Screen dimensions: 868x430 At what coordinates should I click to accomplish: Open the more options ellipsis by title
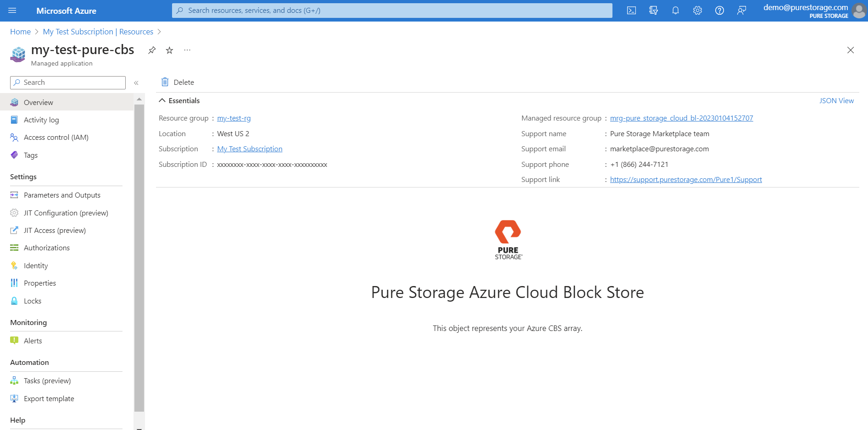(187, 50)
